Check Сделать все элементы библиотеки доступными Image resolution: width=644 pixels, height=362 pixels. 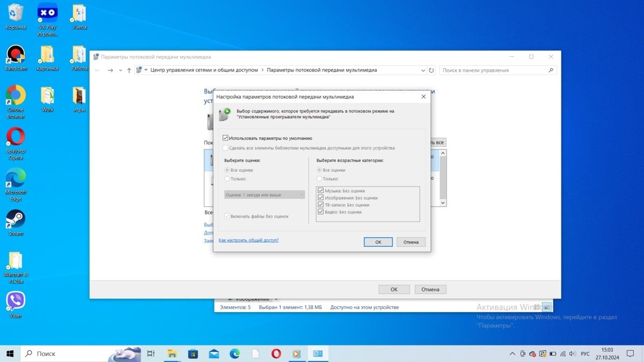(225, 148)
